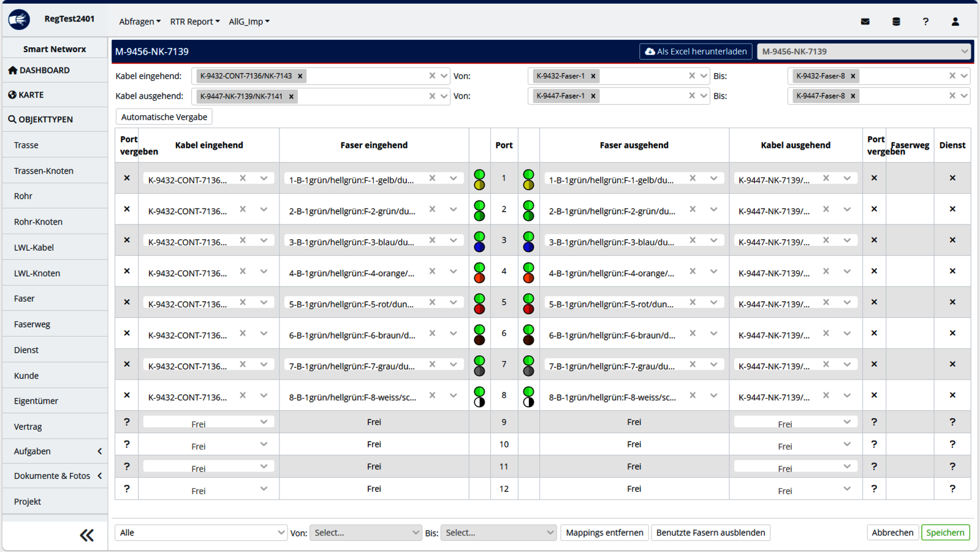The width and height of the screenshot is (980, 552).
Task: Open the RTR Report menu
Action: [194, 21]
